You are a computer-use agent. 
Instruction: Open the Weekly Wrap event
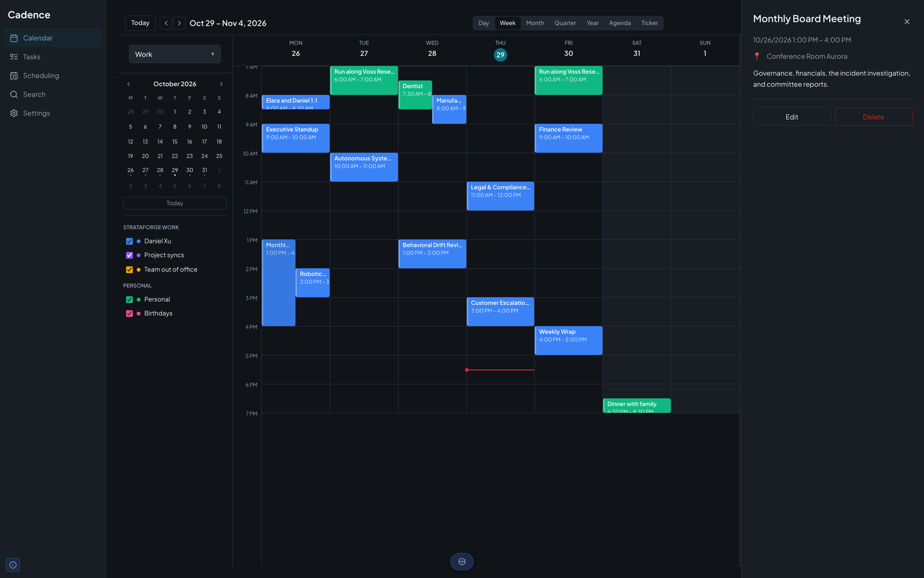569,340
